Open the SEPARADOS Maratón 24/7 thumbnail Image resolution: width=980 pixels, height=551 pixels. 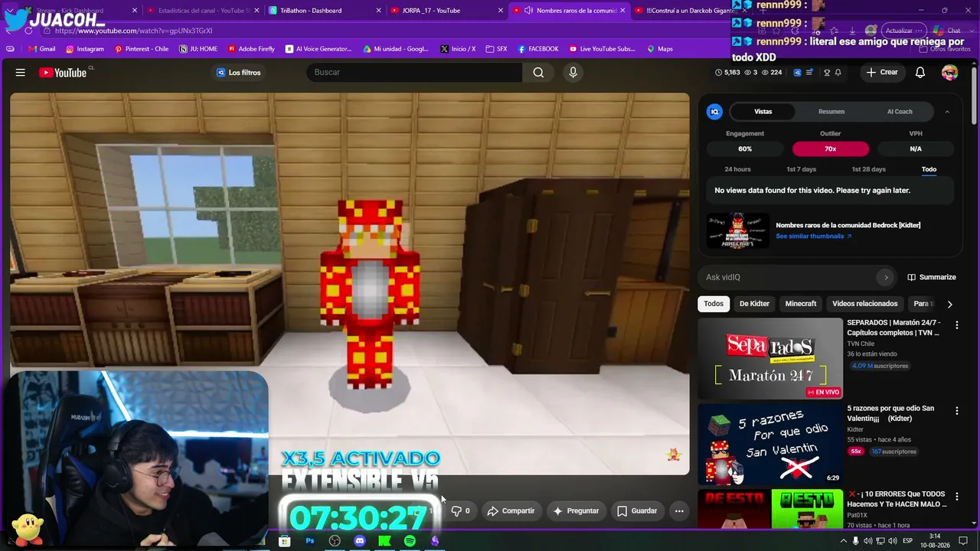point(769,358)
